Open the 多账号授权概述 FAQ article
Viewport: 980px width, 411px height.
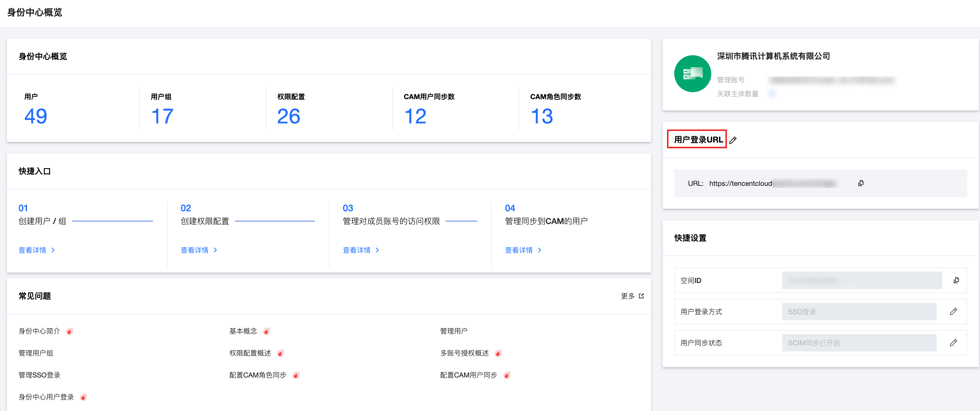[x=464, y=353]
